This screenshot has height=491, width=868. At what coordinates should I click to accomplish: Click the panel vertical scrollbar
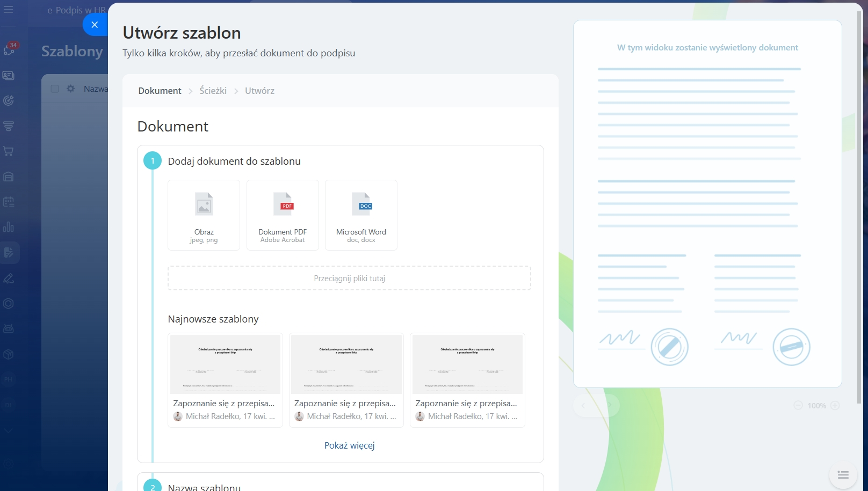[859, 207]
